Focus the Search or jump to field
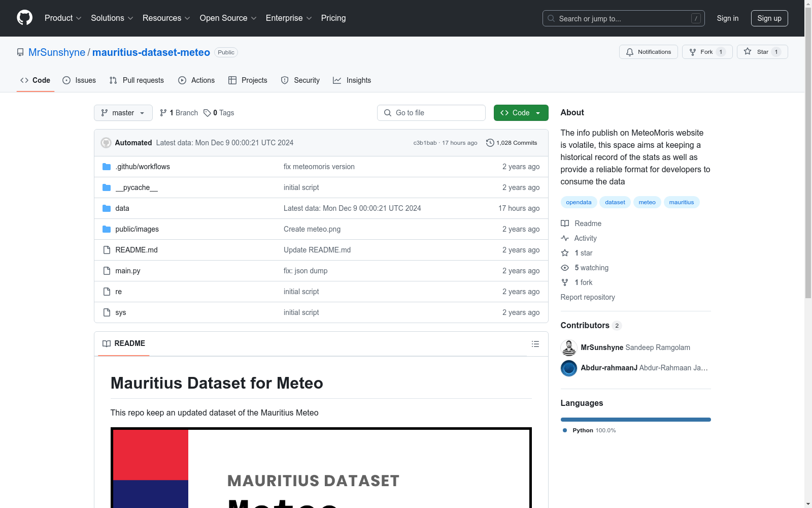Screen dimensions: 812x508 click(x=624, y=18)
